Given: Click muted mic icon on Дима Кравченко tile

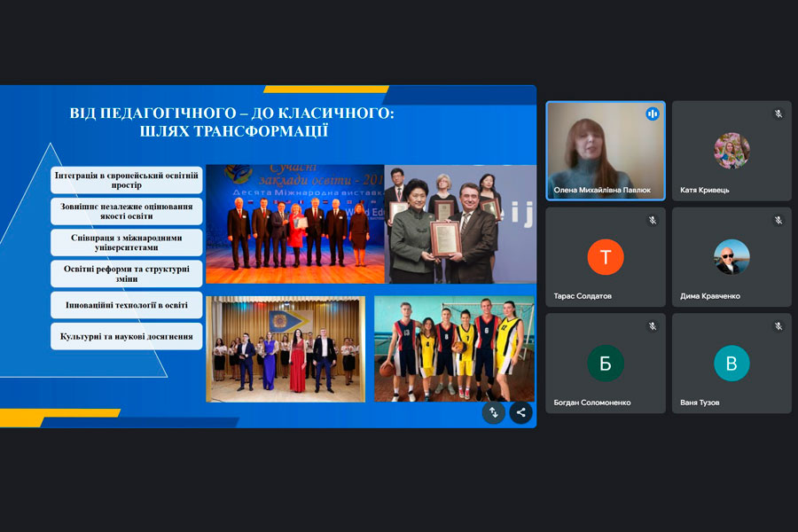Looking at the screenshot, I should tap(778, 221).
